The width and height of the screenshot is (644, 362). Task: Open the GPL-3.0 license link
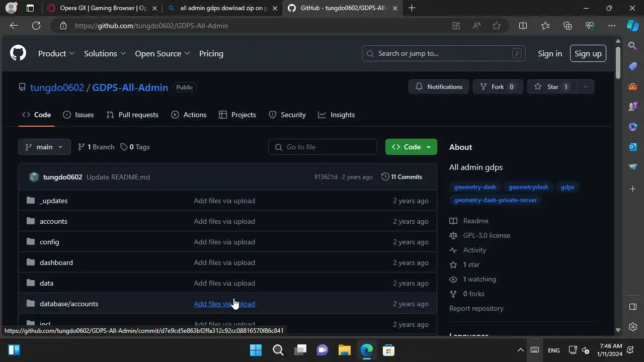pyautogui.click(x=487, y=235)
